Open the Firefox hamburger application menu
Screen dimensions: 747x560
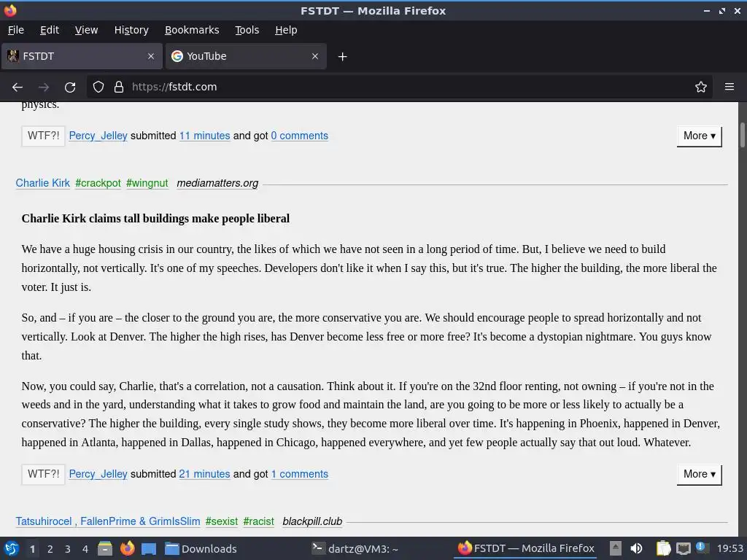(x=729, y=87)
